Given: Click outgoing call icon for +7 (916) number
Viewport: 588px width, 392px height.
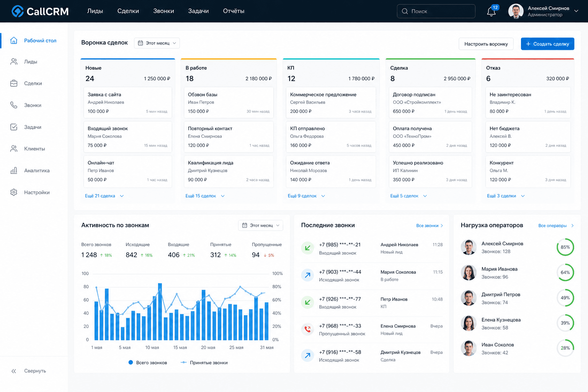Looking at the screenshot, I should click(x=307, y=356).
